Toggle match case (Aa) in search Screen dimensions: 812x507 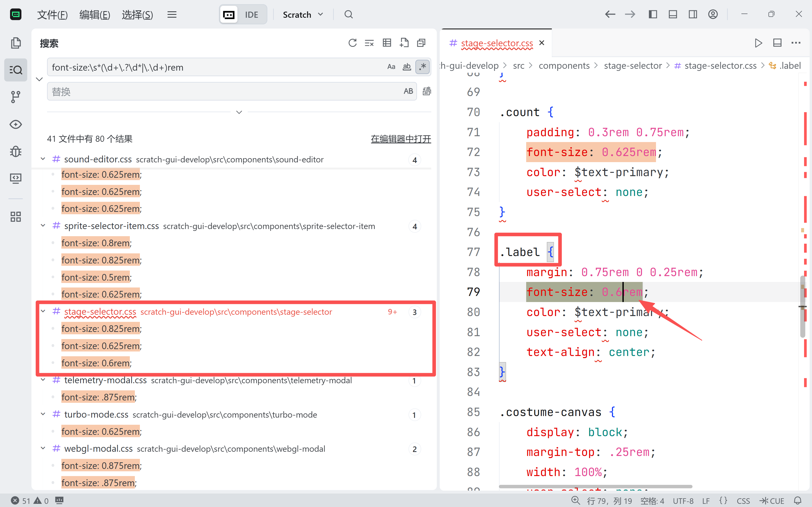(391, 67)
